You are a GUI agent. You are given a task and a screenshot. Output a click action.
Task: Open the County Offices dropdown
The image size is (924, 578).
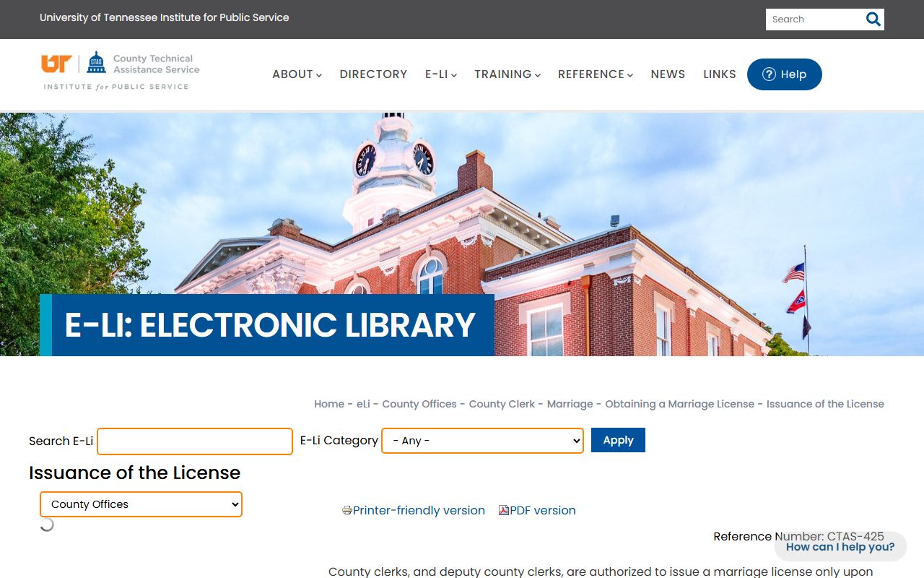coord(141,504)
